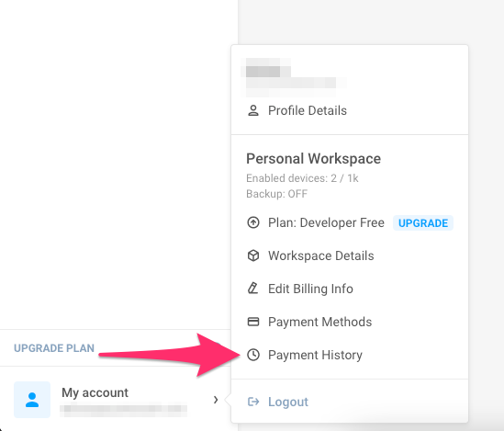Screen dimensions: 504x431
Task: Click the Payment History clock icon
Action: point(253,355)
